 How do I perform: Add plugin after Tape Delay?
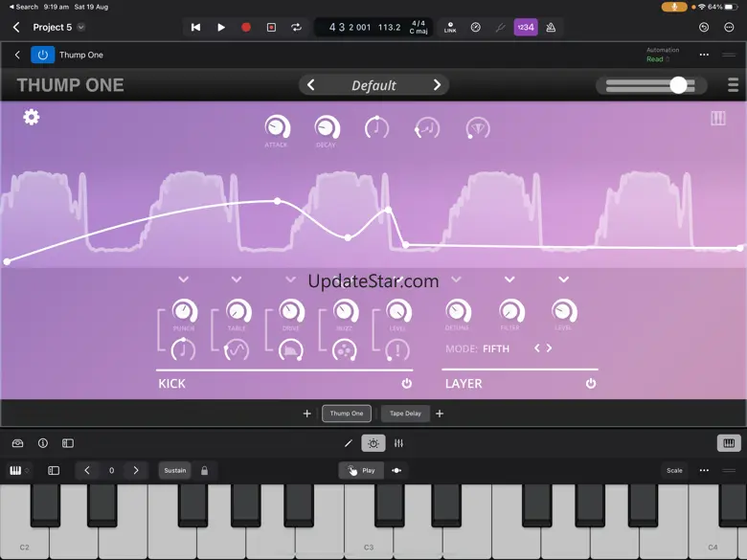point(440,414)
